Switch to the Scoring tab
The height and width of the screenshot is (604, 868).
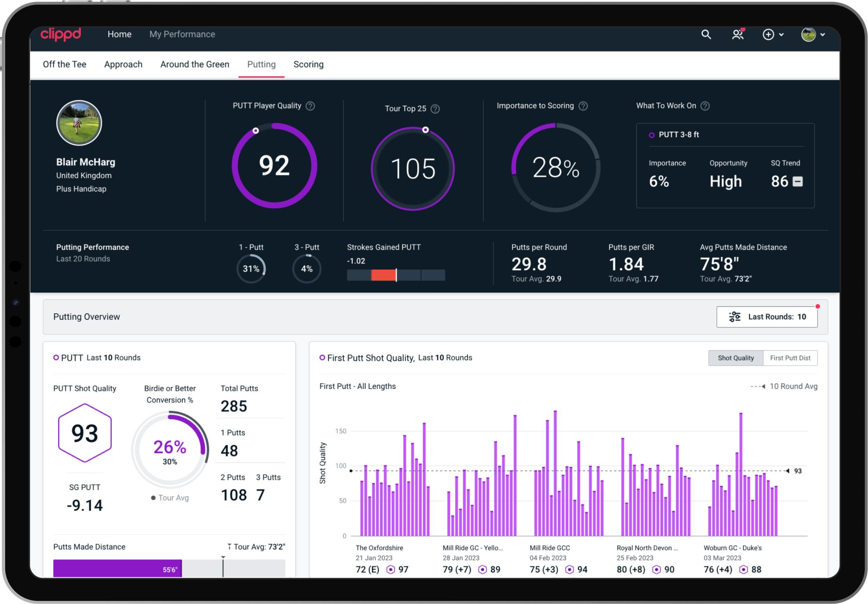(x=308, y=65)
